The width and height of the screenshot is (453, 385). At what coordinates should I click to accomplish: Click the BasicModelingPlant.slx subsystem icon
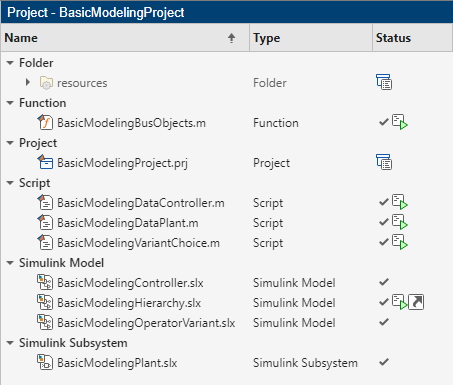(45, 362)
